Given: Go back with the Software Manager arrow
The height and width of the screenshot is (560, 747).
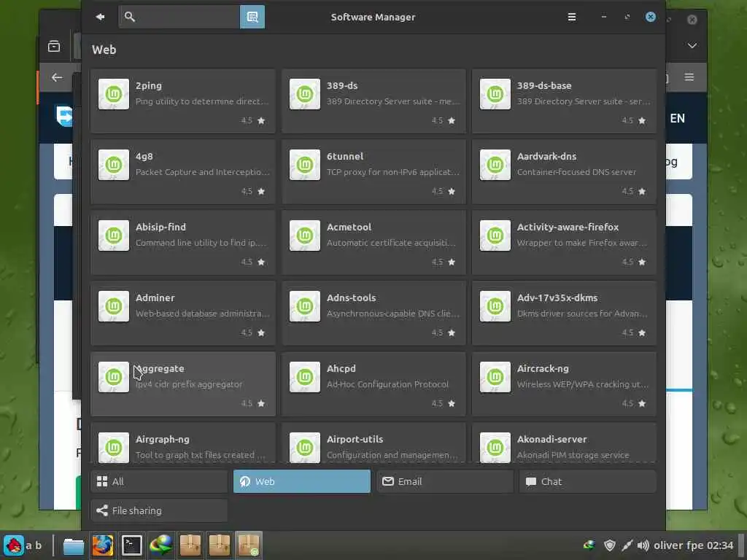Looking at the screenshot, I should coord(100,17).
